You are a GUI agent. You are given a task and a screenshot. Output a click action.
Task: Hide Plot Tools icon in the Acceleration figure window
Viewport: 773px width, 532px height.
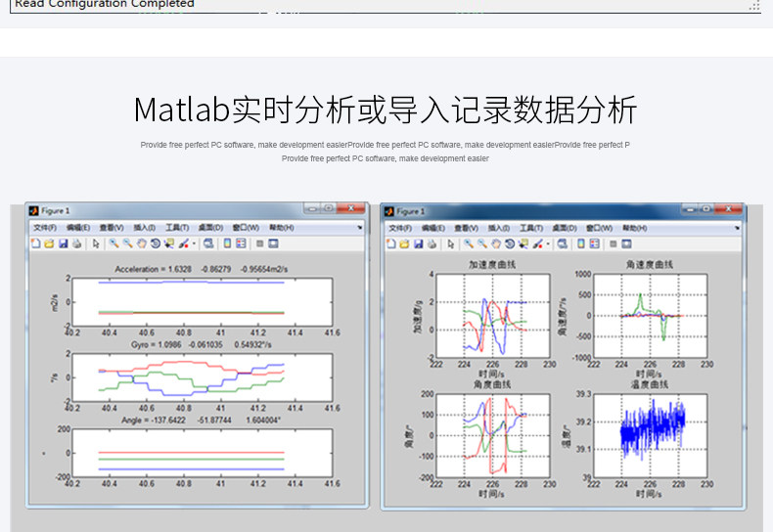point(260,244)
